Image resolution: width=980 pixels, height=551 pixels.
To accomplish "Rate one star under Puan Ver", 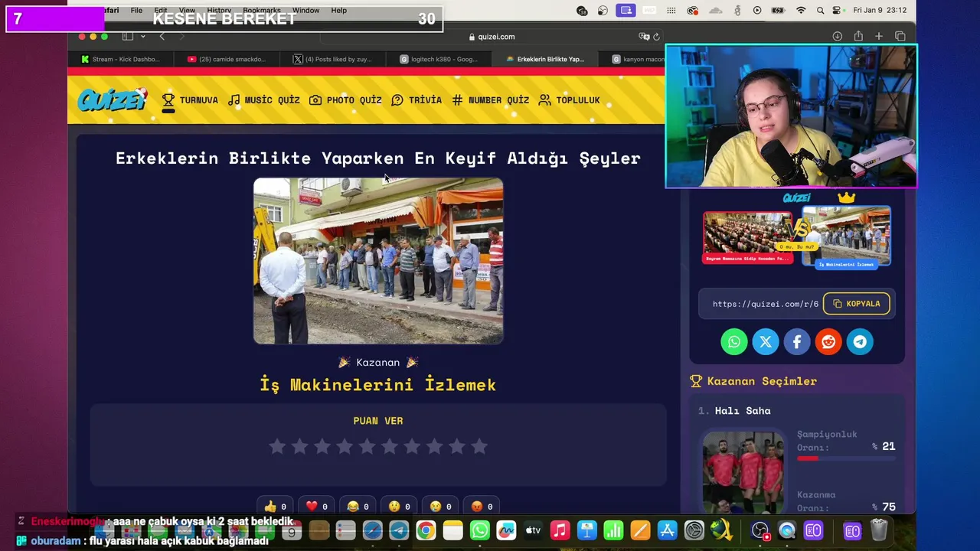I will pyautogui.click(x=277, y=446).
